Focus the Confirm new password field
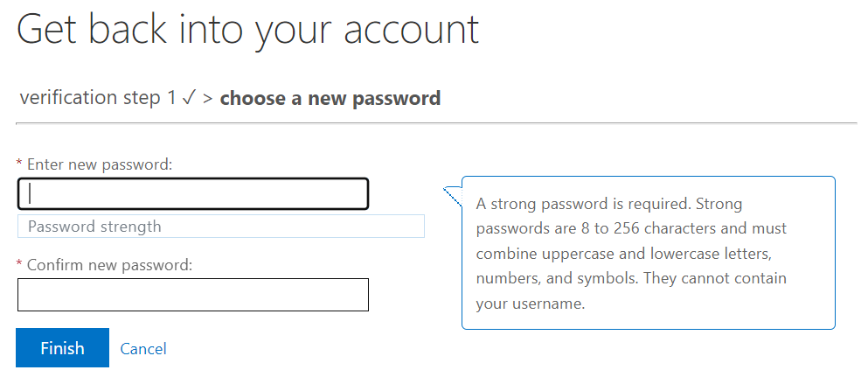Screen dimensions: 868x384 192,294
